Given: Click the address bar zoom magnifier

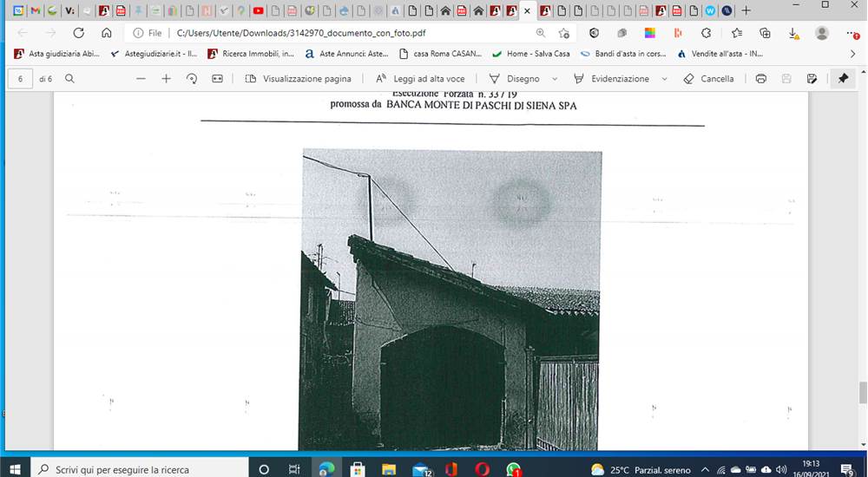Looking at the screenshot, I should (541, 33).
